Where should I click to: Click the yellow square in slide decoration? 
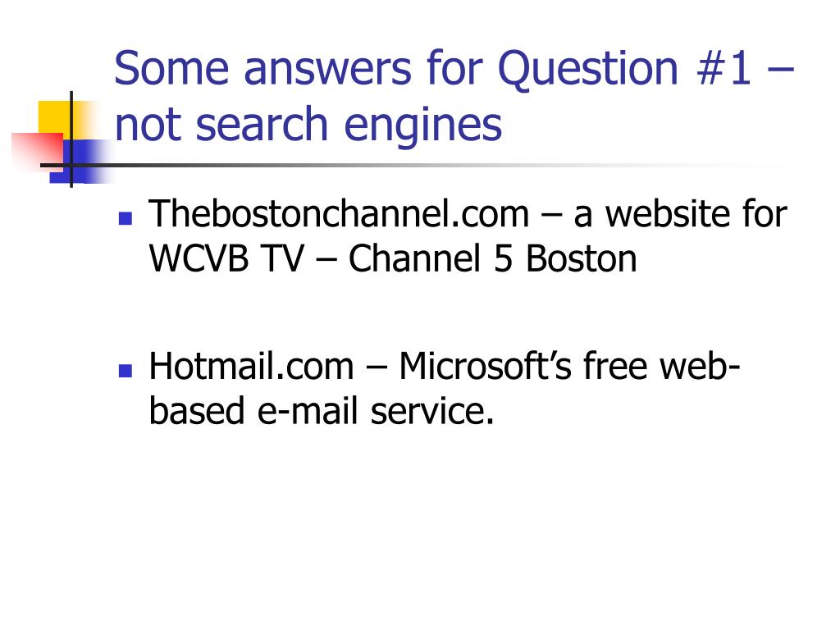pyautogui.click(x=68, y=121)
